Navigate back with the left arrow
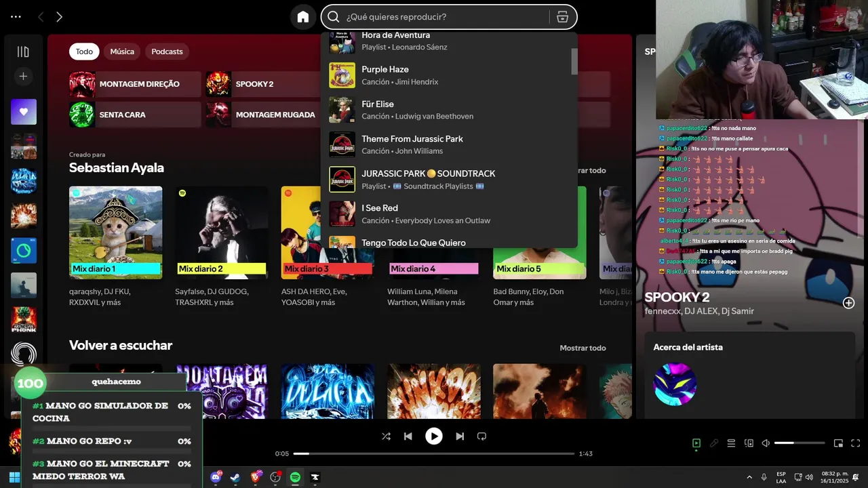Image resolution: width=868 pixels, height=488 pixels. (41, 17)
